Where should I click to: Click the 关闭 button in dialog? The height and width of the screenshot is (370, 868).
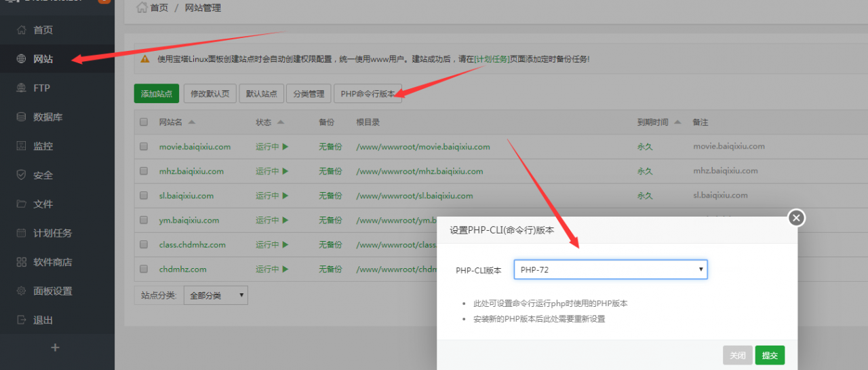[738, 355]
